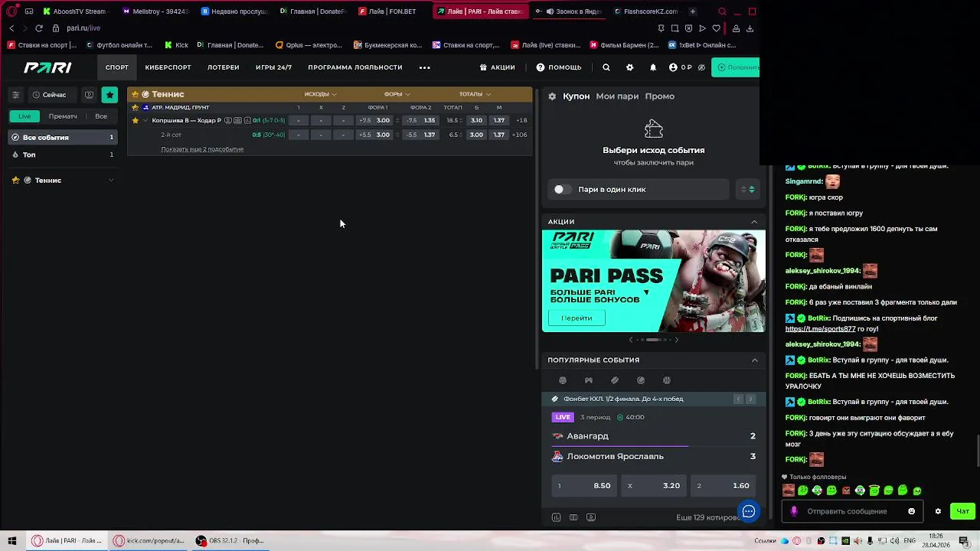This screenshot has height=551, width=980.
Task: Open coupon settings gear icon
Action: tap(552, 96)
